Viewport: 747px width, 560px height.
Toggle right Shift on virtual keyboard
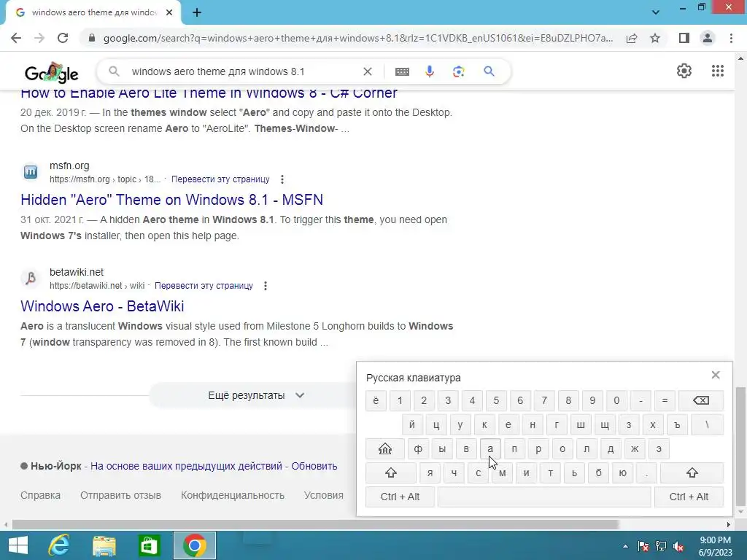coord(692,472)
